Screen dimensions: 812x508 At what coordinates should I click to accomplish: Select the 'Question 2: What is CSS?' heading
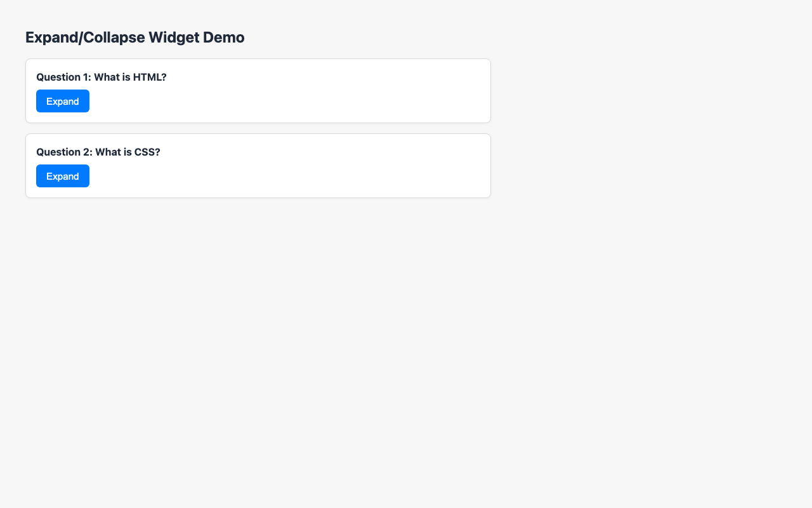98,152
